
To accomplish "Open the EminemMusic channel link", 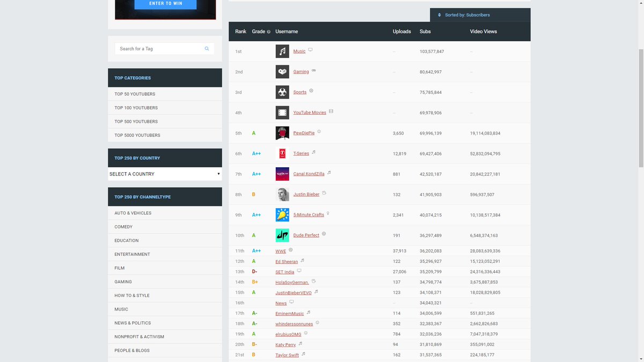I will click(x=290, y=313).
